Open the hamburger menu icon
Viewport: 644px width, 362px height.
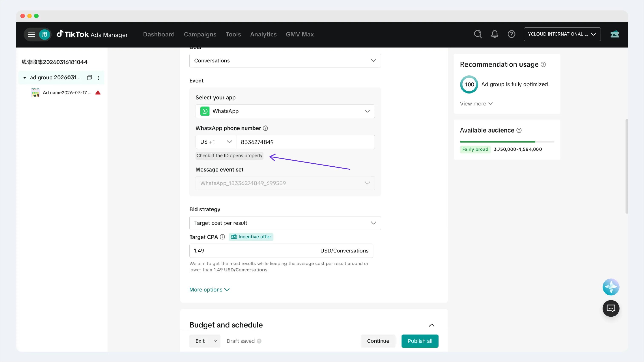click(31, 34)
